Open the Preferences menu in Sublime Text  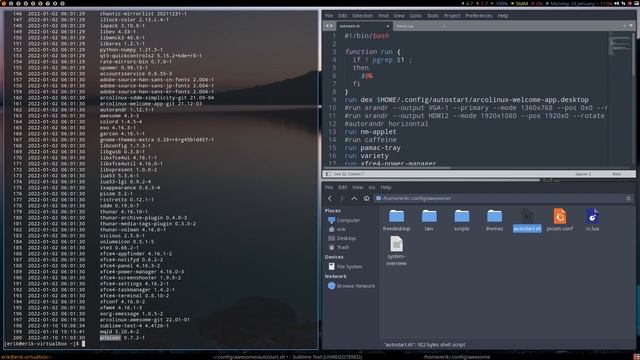point(479,16)
